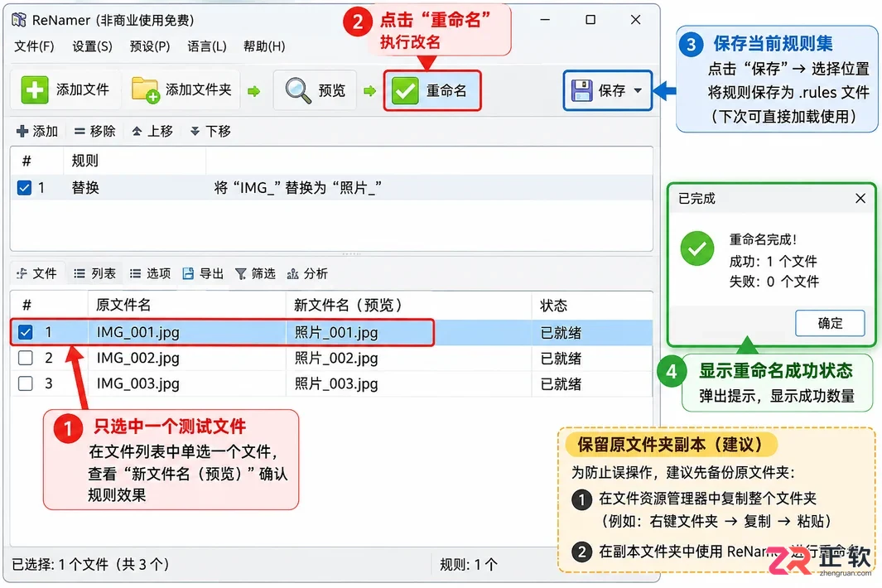
Task: Click the new name 照片_002.jpg
Action: tap(336, 359)
